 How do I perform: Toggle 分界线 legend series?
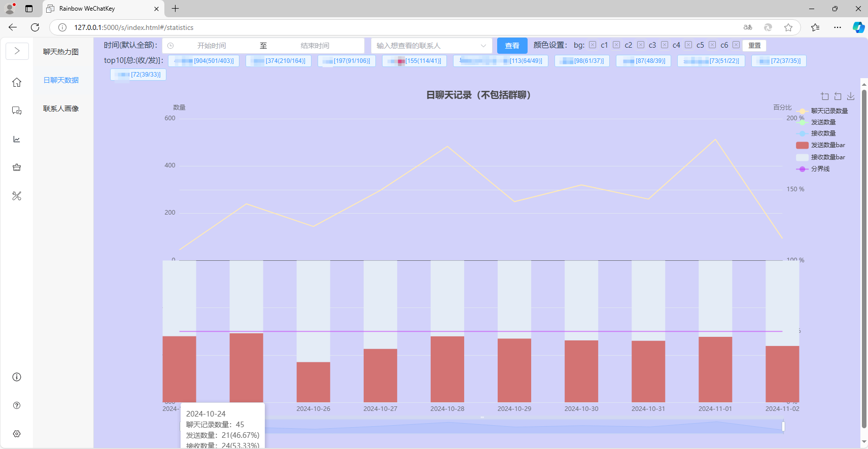point(813,169)
